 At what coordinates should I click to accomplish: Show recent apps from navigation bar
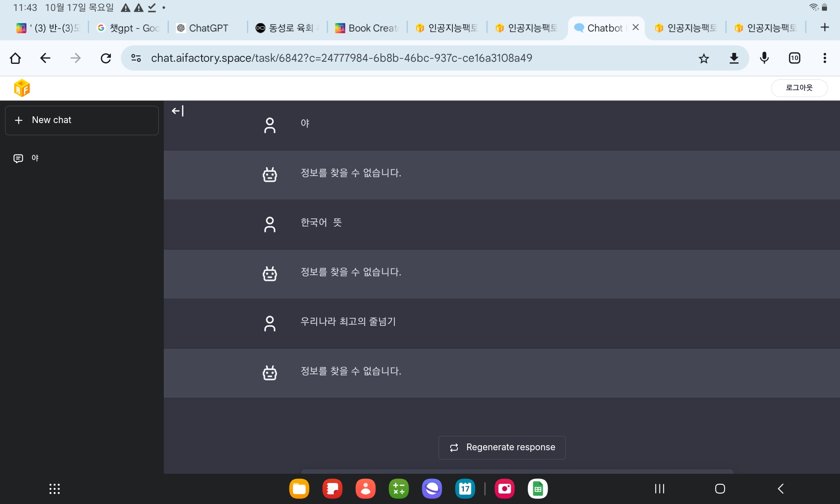[x=659, y=489]
